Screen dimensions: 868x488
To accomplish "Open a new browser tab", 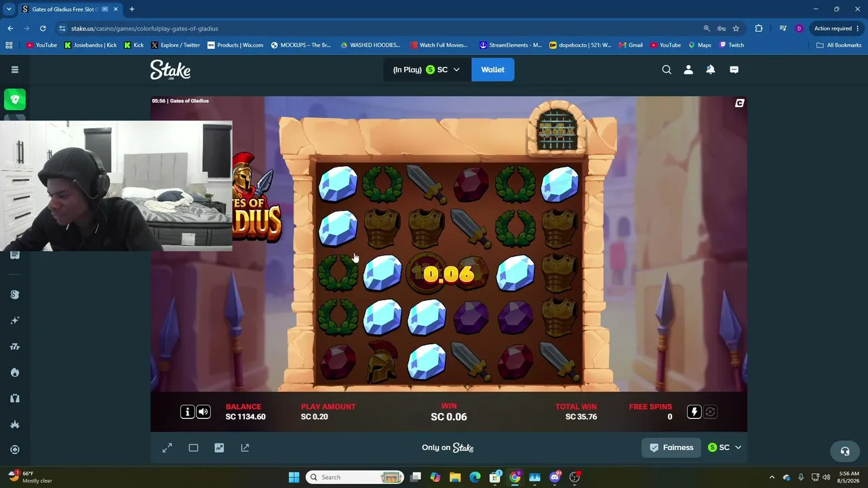I will click(x=132, y=9).
